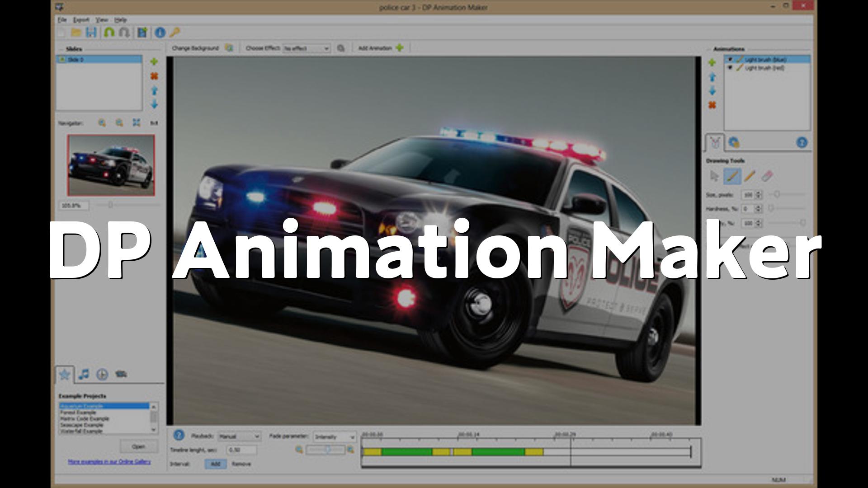
Task: Open the timeline help question icon
Action: (x=179, y=435)
